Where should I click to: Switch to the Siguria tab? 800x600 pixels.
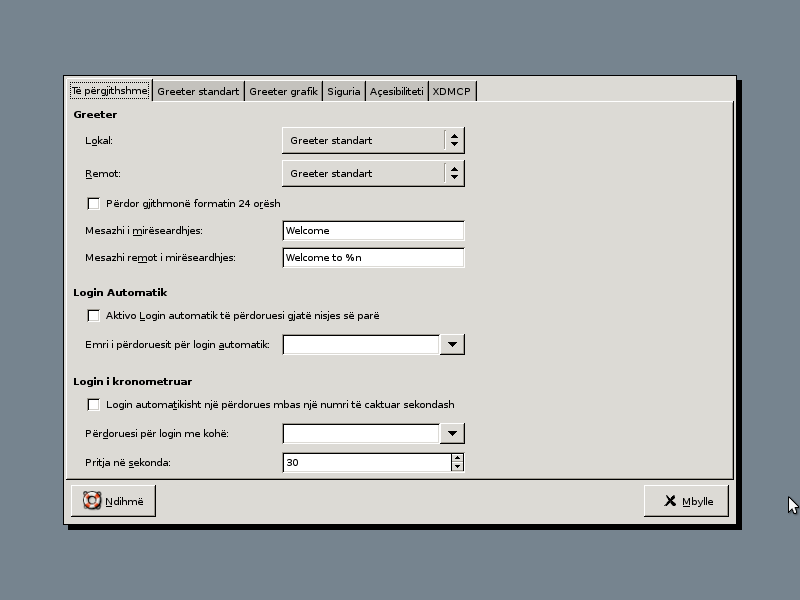343,91
